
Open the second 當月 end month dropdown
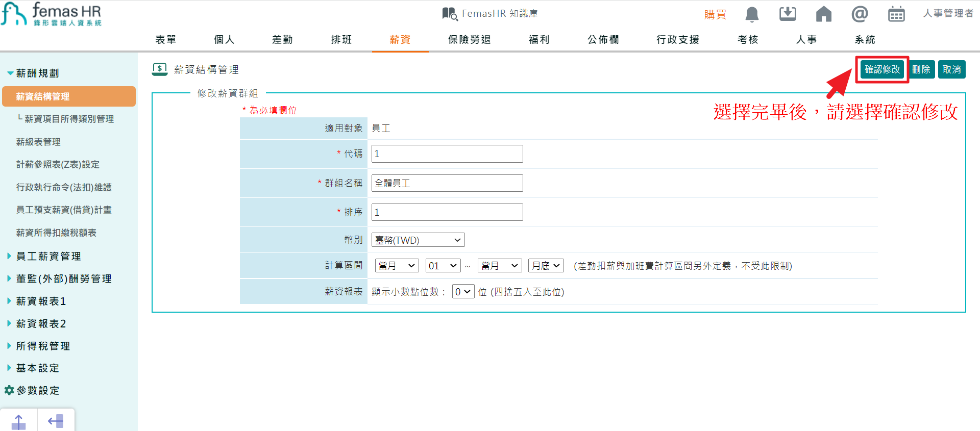coord(500,266)
